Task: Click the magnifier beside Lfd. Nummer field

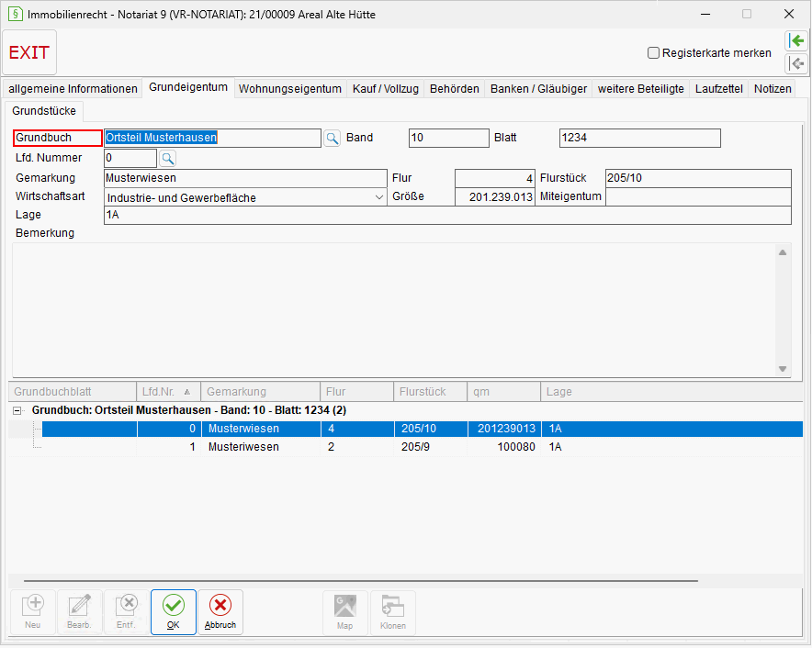Action: [167, 159]
